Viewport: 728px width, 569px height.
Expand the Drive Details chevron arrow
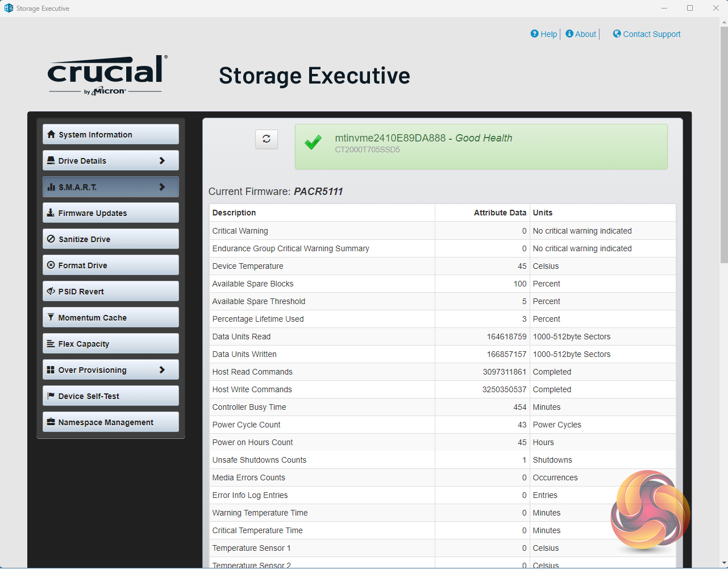pos(162,161)
